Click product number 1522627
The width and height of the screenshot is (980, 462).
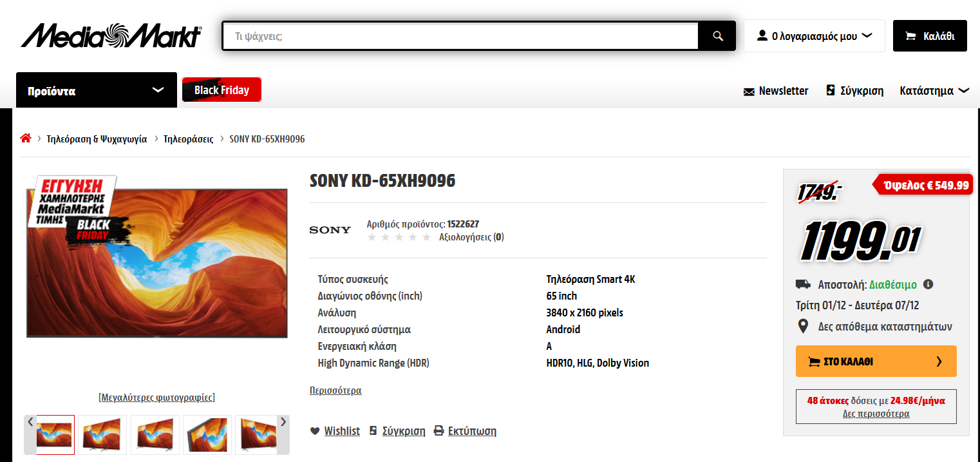tap(463, 224)
